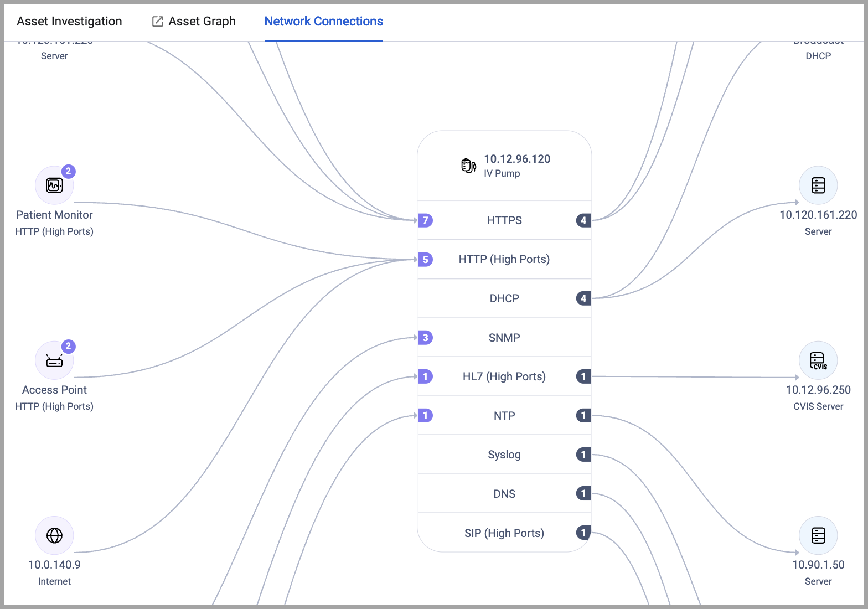Open the Asset Investigation tab

[69, 21]
